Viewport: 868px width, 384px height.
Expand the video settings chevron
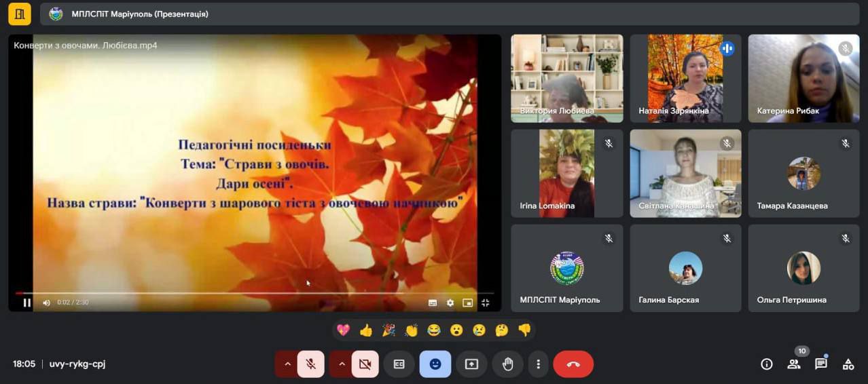point(342,364)
